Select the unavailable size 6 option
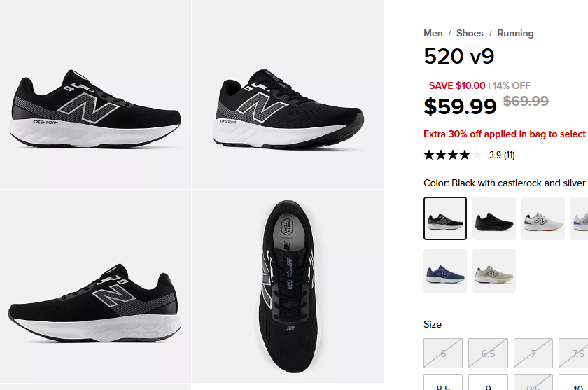Image resolution: width=588 pixels, height=390 pixels. click(x=443, y=354)
